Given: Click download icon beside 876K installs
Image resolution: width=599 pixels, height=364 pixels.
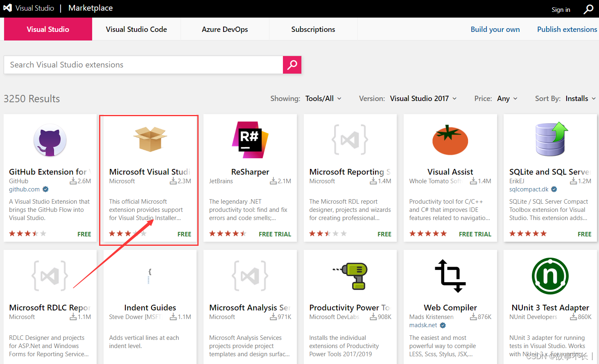Looking at the screenshot, I should click(474, 317).
